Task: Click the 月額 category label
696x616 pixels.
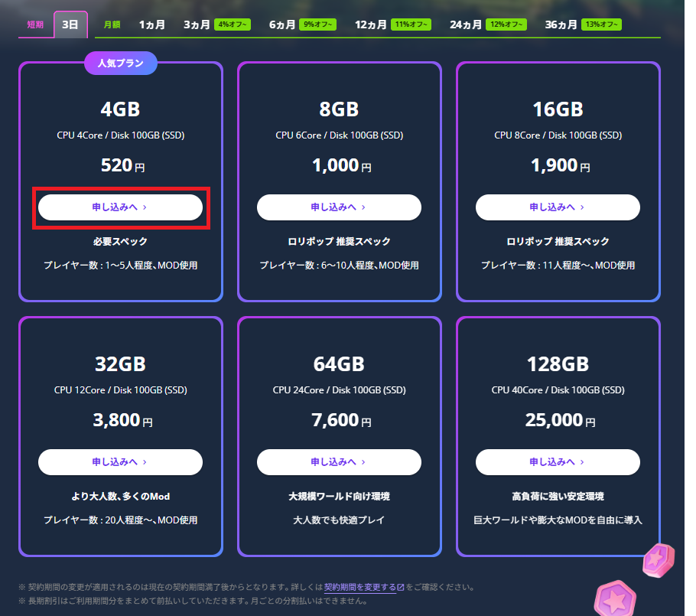Action: click(x=112, y=25)
